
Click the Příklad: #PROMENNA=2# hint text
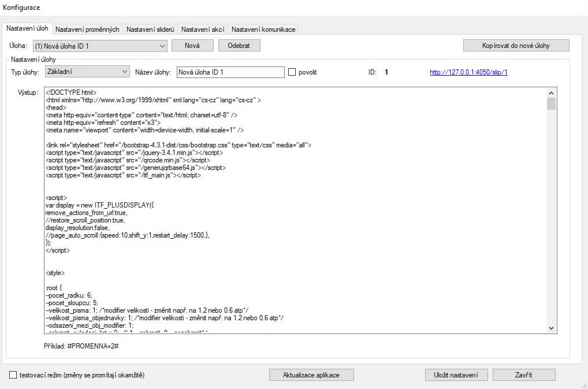(81, 346)
